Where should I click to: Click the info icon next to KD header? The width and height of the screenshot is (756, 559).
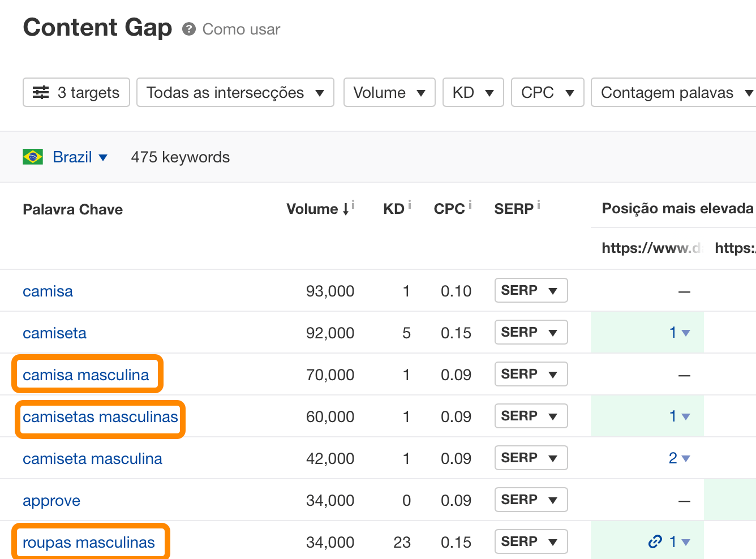click(x=410, y=205)
